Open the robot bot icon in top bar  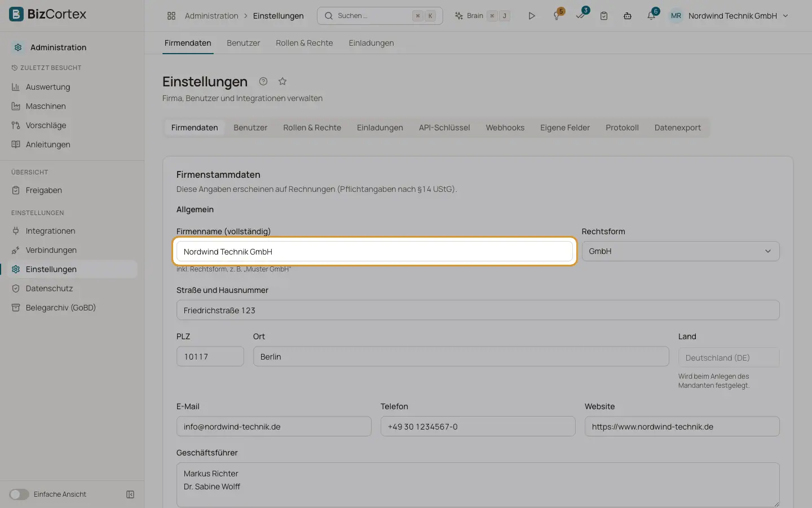coord(628,16)
